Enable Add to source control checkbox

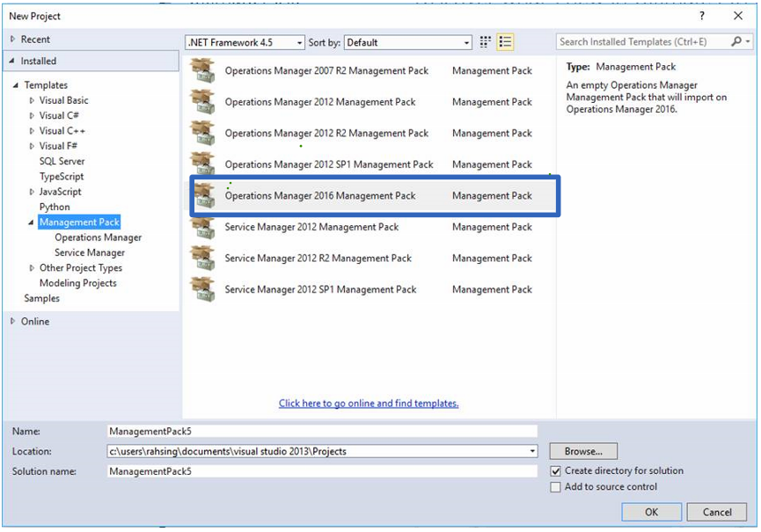tap(556, 487)
